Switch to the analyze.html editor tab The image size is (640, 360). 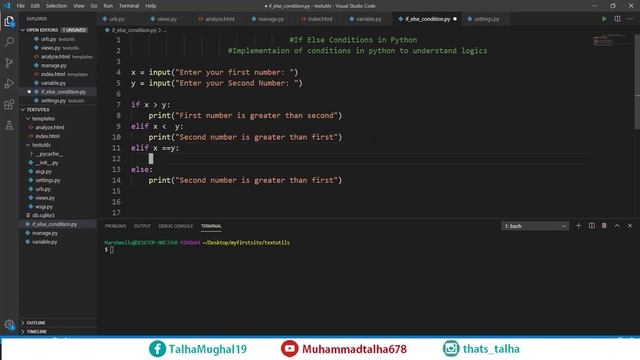click(219, 19)
